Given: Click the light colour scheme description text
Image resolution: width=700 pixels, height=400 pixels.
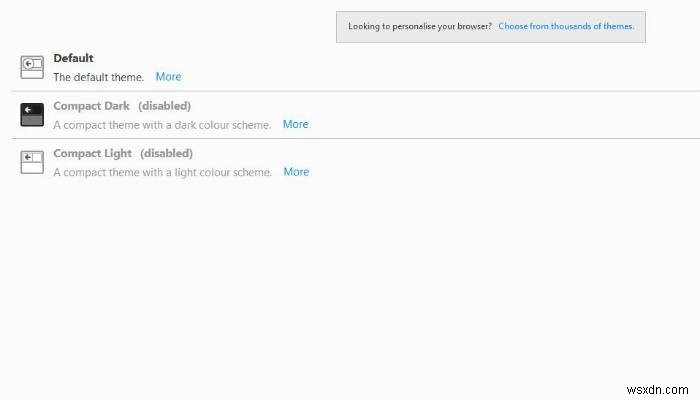Looking at the screenshot, I should (162, 172).
